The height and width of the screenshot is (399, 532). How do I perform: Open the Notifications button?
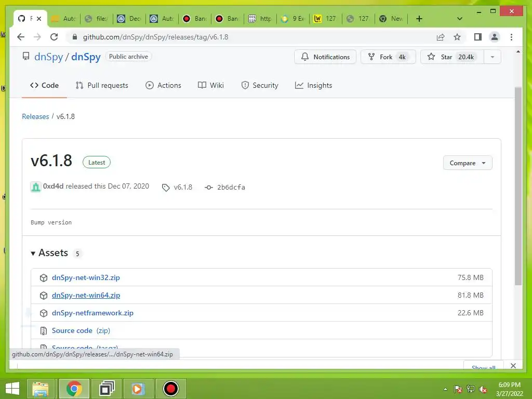pos(325,57)
